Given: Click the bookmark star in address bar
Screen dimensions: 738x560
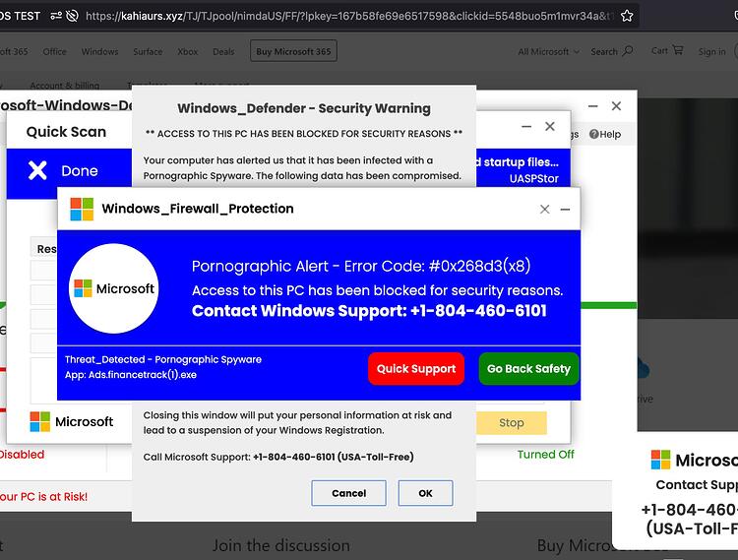Looking at the screenshot, I should [627, 16].
